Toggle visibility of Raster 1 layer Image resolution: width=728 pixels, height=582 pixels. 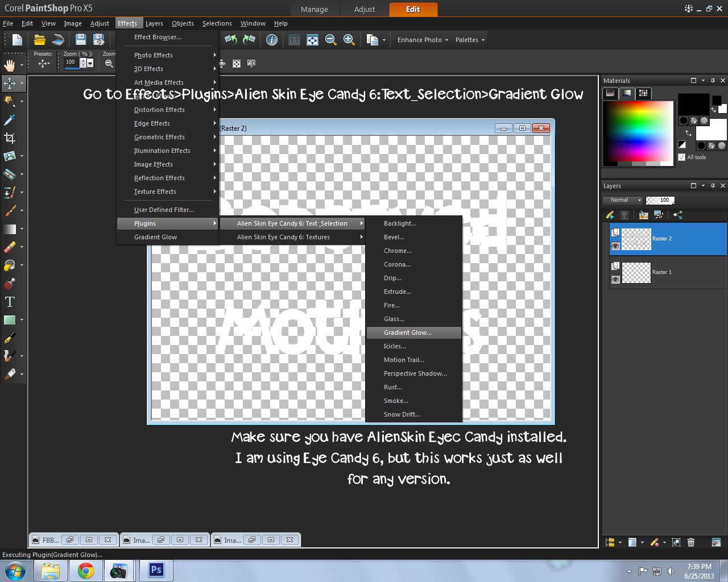pyautogui.click(x=616, y=279)
